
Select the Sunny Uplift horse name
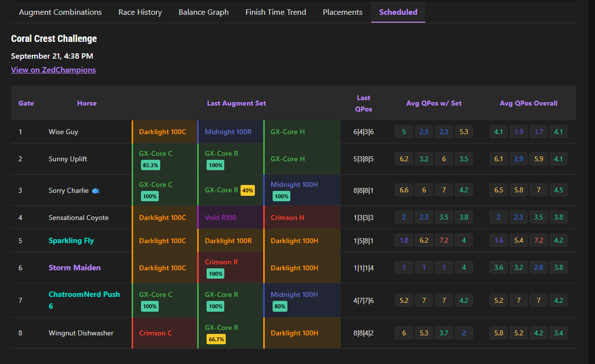click(x=68, y=159)
